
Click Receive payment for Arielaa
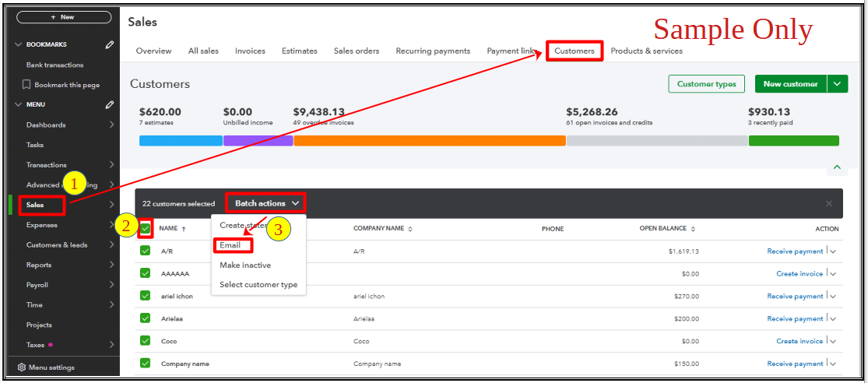(x=795, y=319)
